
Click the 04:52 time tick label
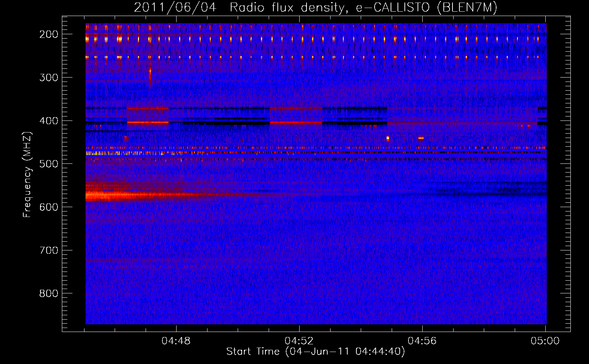tap(299, 341)
